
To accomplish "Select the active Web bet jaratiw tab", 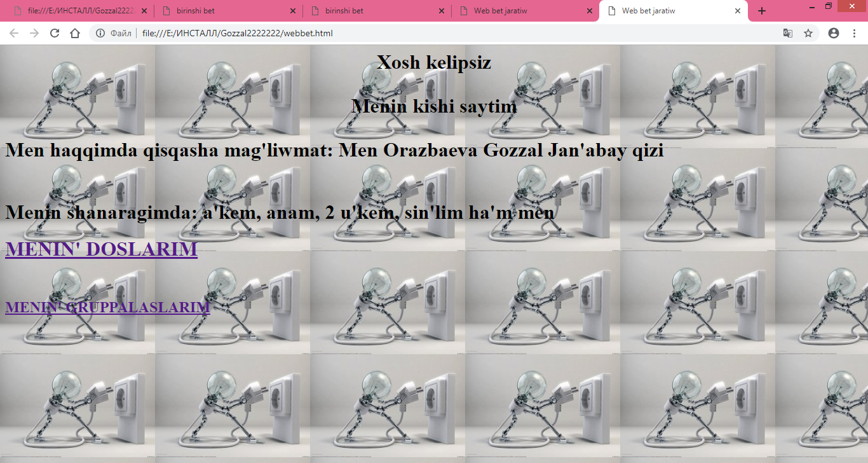I will click(x=673, y=11).
